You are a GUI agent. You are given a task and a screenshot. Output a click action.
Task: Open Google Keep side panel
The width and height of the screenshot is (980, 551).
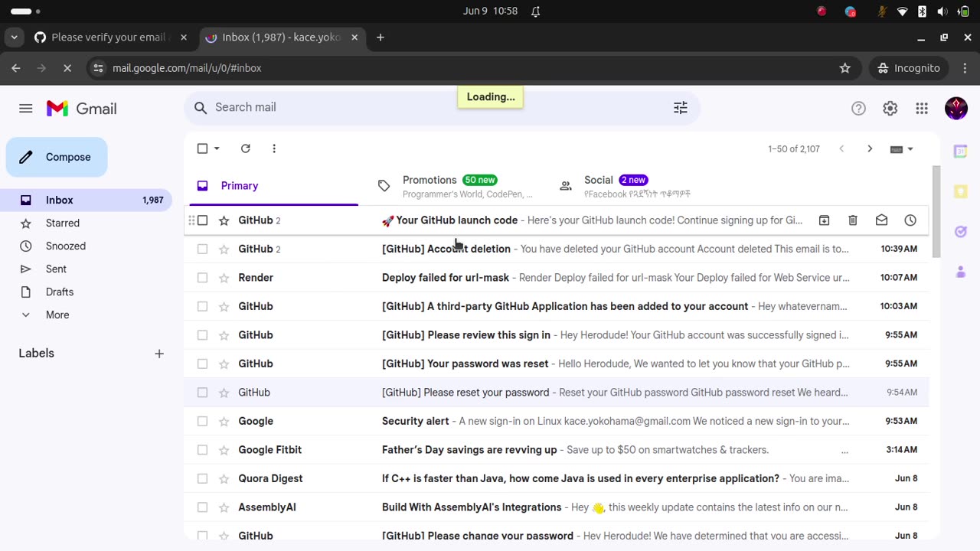pyautogui.click(x=960, y=191)
